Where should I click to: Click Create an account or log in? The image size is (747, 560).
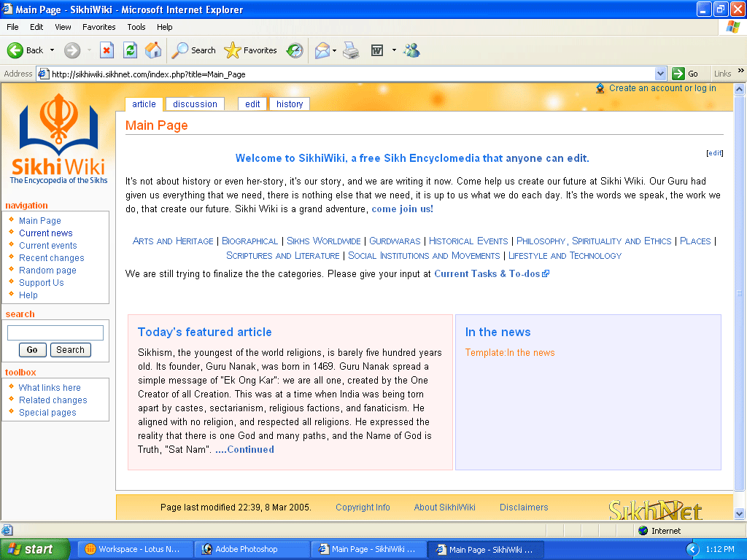[x=662, y=88]
